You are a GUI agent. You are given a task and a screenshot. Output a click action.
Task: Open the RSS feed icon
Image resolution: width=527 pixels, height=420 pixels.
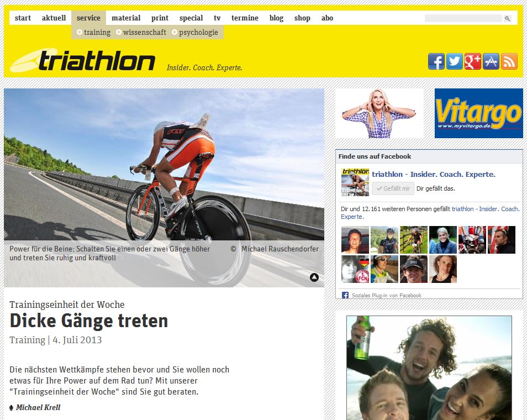(x=509, y=61)
